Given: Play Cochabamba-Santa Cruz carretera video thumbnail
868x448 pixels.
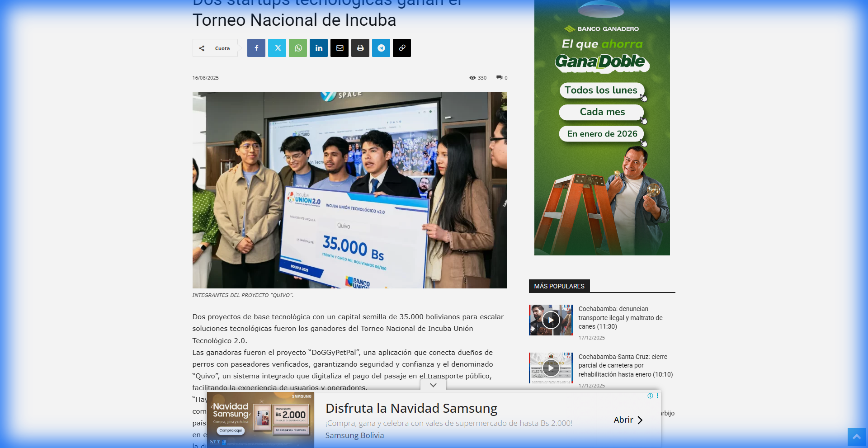Looking at the screenshot, I should 551,368.
